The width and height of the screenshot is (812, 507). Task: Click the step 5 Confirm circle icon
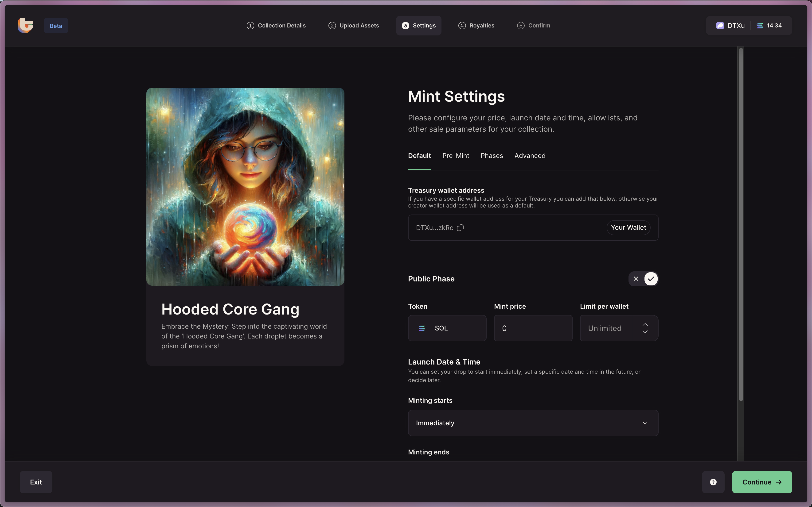[x=520, y=26]
